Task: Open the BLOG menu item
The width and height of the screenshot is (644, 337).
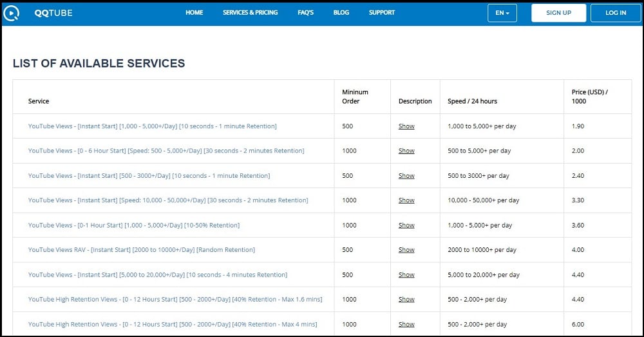Action: point(341,13)
